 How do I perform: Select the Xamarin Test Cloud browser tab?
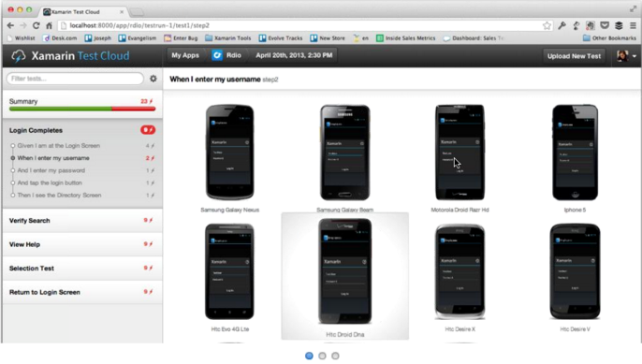coord(82,11)
